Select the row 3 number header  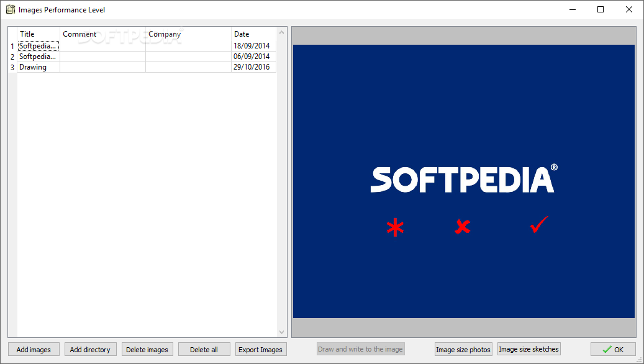click(13, 67)
